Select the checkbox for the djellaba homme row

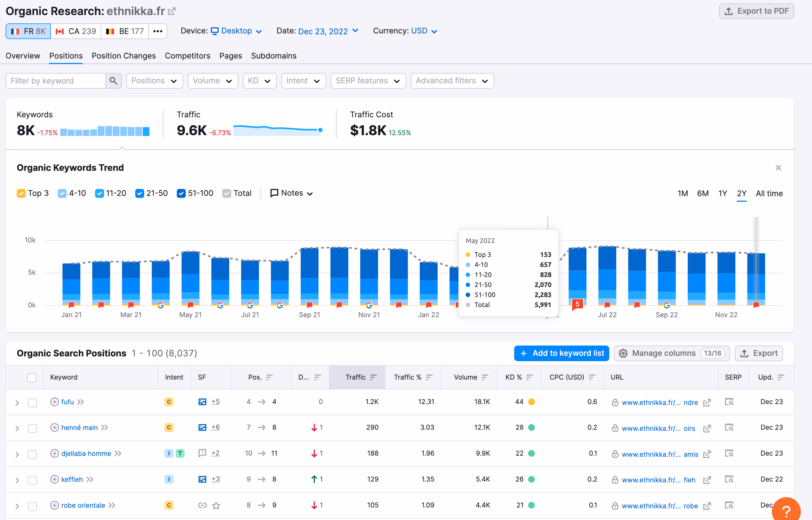click(32, 454)
